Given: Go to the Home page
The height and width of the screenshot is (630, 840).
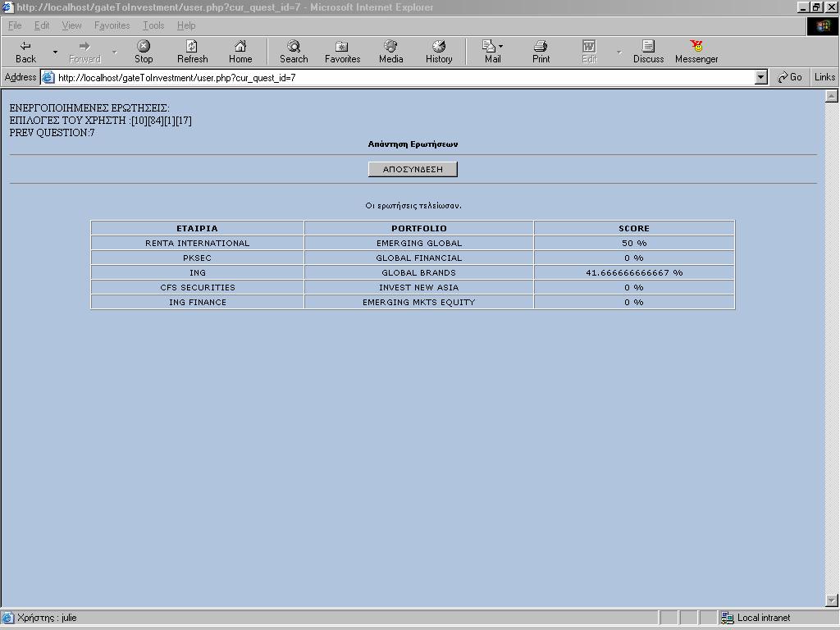Looking at the screenshot, I should tap(240, 52).
